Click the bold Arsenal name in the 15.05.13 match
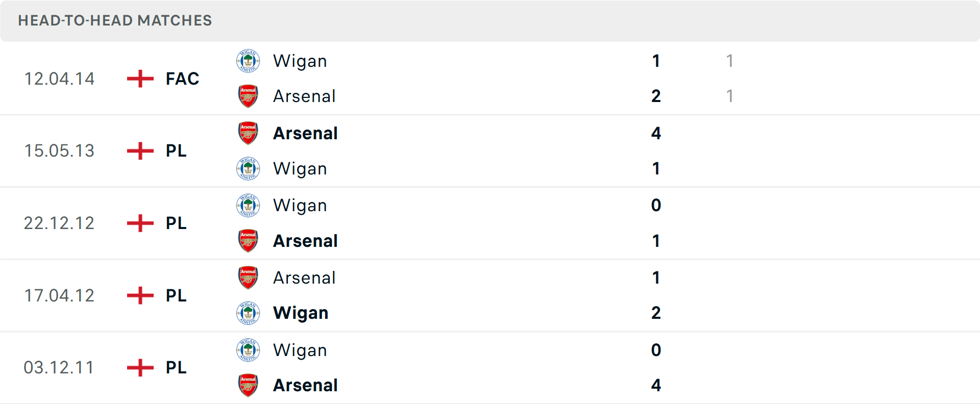The width and height of the screenshot is (980, 404). (305, 133)
